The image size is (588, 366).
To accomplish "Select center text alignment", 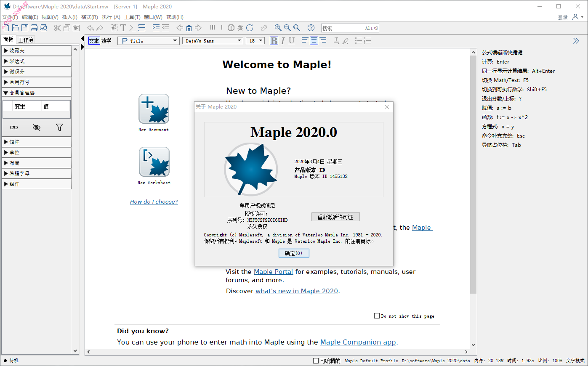I will pyautogui.click(x=314, y=41).
